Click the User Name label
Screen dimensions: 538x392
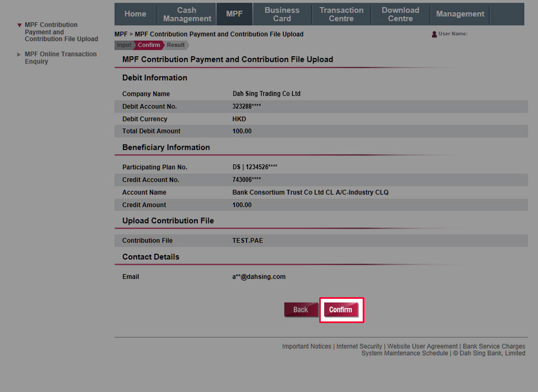[453, 34]
